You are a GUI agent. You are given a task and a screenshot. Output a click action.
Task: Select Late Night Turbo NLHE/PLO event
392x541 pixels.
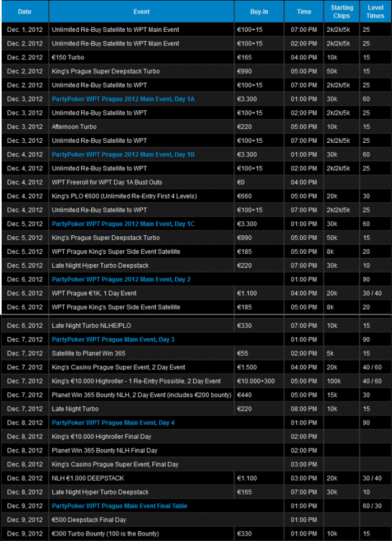pyautogui.click(x=91, y=326)
